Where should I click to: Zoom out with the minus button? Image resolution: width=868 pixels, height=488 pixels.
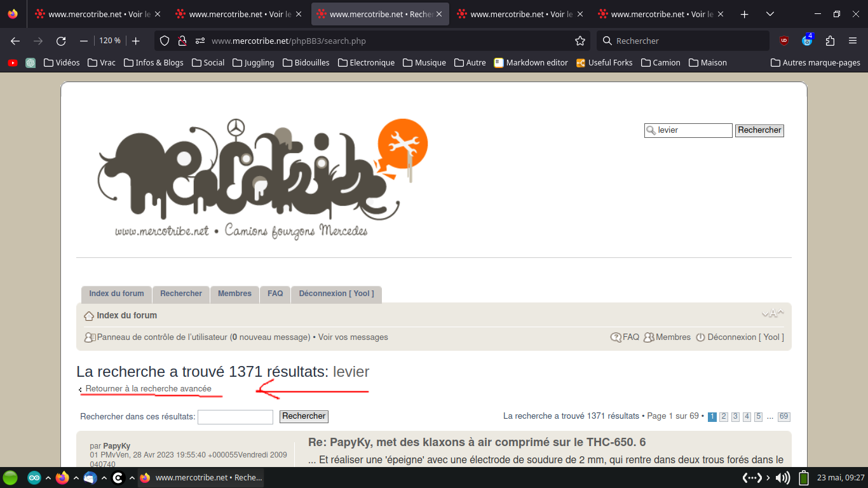tap(83, 41)
